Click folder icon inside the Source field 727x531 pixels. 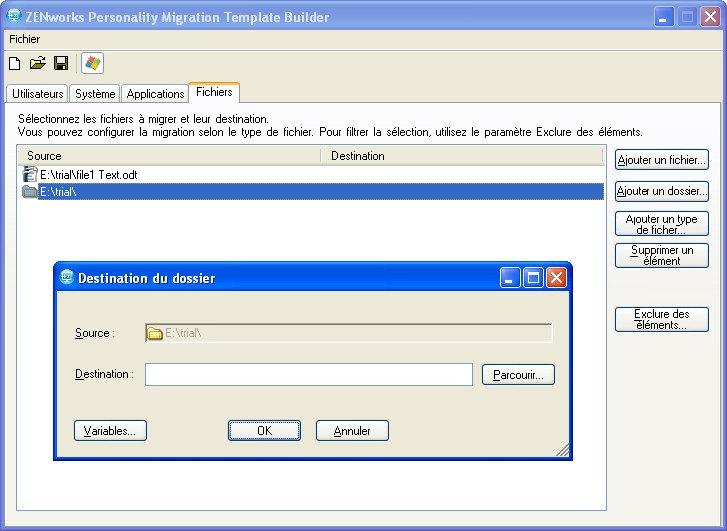(154, 333)
